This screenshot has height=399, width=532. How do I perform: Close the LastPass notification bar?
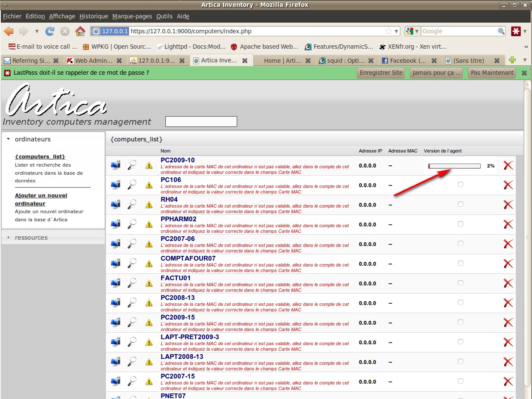click(524, 73)
